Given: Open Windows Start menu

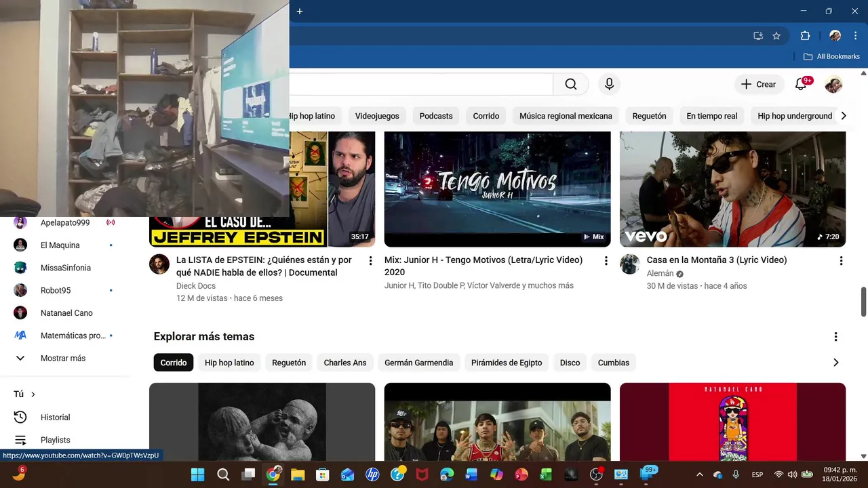Looking at the screenshot, I should coord(198,474).
